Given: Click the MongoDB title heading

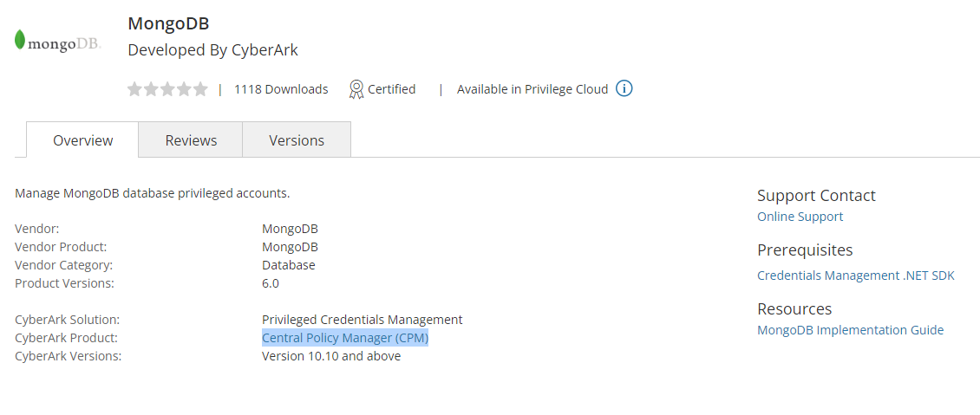Looking at the screenshot, I should [x=168, y=23].
